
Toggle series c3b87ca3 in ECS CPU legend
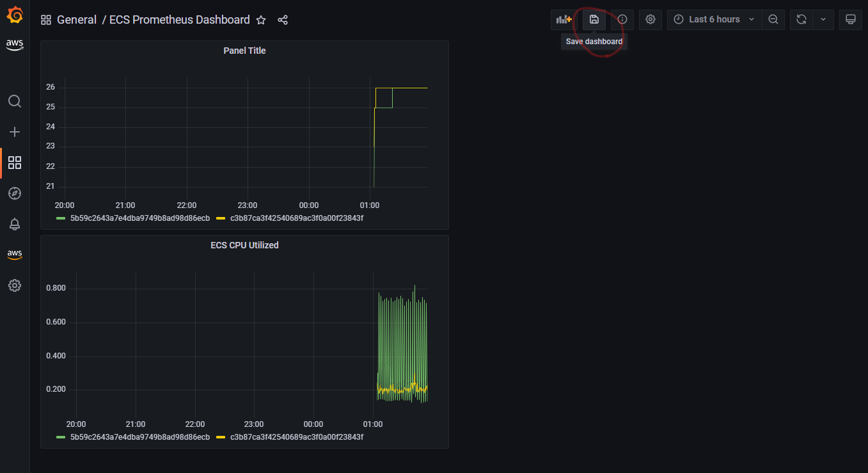pyautogui.click(x=297, y=437)
